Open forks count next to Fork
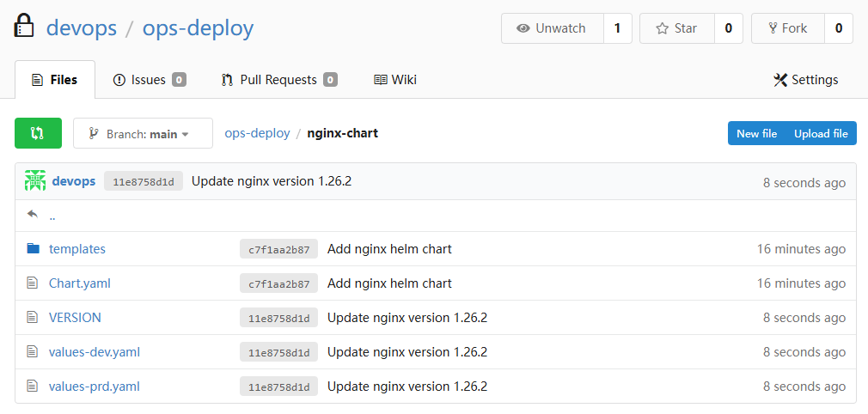This screenshot has height=414, width=868. [x=839, y=28]
